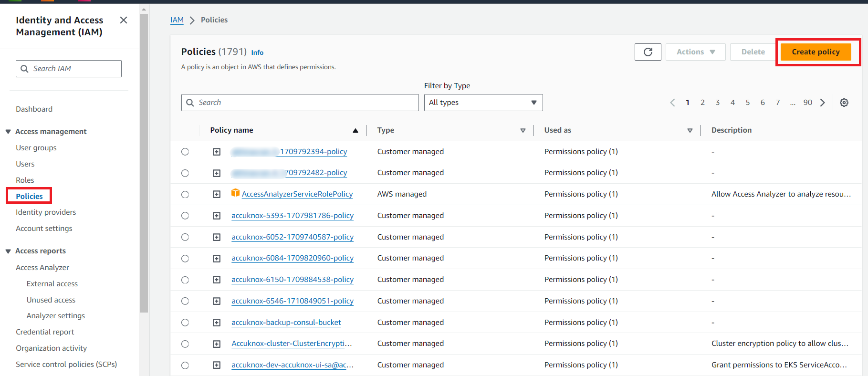Choose the accuknox-6546-1710849051-policy radio button
This screenshot has height=376, width=868.
185,301
